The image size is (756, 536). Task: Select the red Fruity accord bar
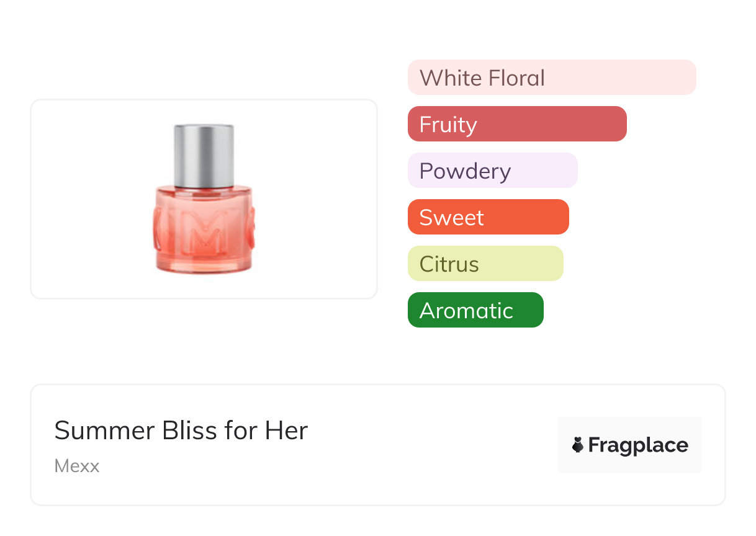coord(517,124)
